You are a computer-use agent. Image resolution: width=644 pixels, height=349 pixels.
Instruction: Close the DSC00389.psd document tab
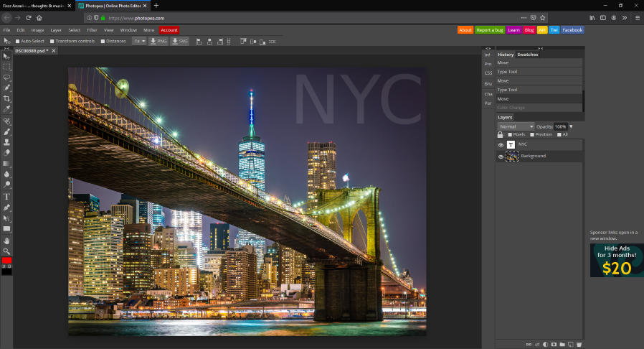(x=53, y=50)
